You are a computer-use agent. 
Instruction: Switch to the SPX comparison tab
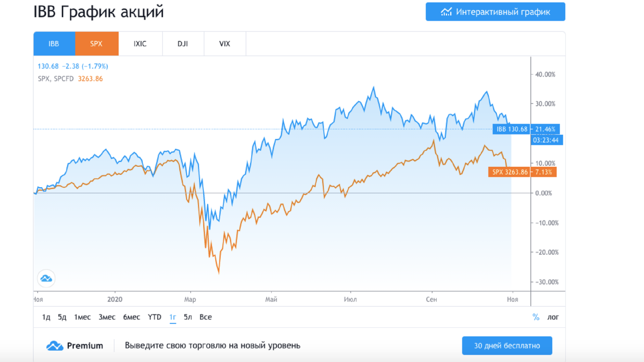pyautogui.click(x=97, y=43)
